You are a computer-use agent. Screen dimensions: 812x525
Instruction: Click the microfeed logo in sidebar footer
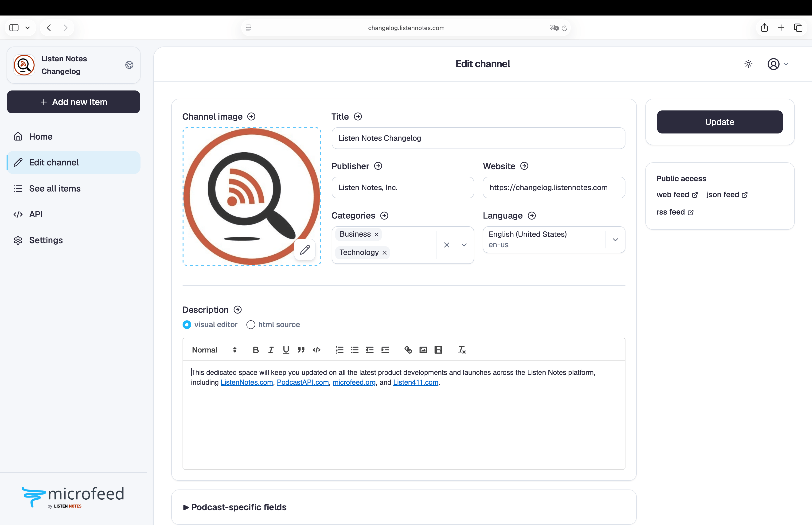[x=73, y=497]
